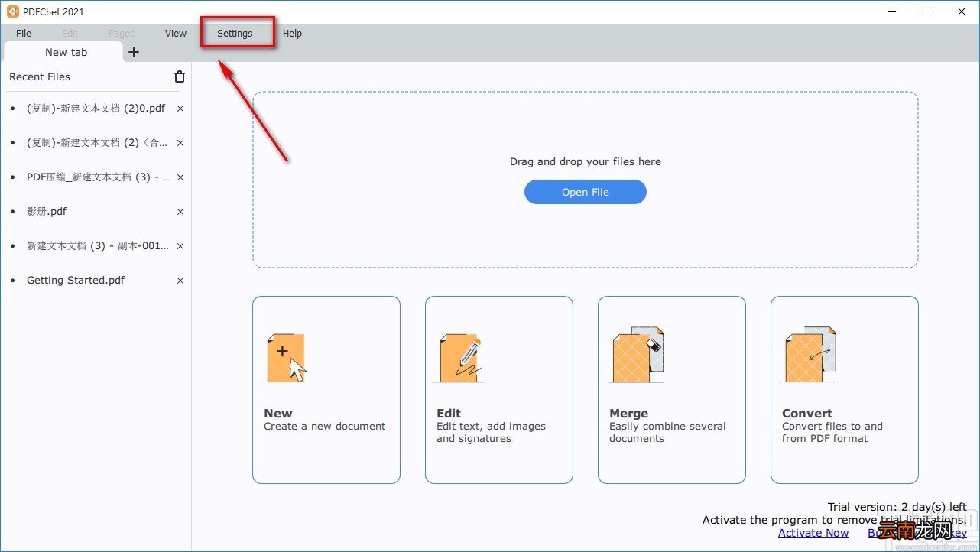Select the Convert card title
Image resolution: width=980 pixels, height=552 pixels.
pos(807,414)
